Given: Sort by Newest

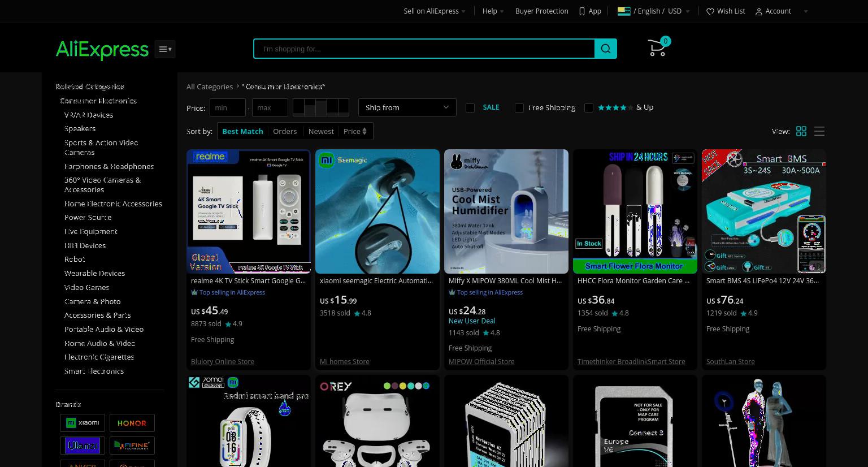Looking at the screenshot, I should click(x=321, y=131).
